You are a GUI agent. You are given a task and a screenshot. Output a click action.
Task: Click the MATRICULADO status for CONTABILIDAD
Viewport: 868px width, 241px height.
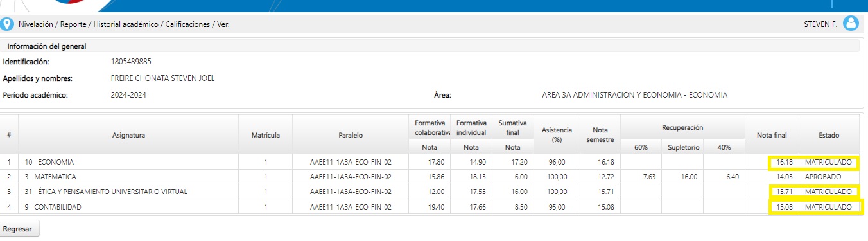click(828, 207)
